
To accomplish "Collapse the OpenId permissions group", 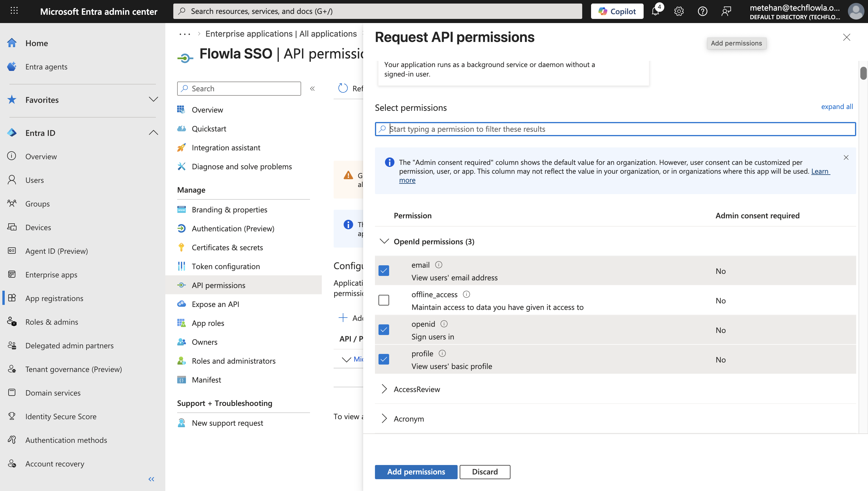I will click(384, 241).
